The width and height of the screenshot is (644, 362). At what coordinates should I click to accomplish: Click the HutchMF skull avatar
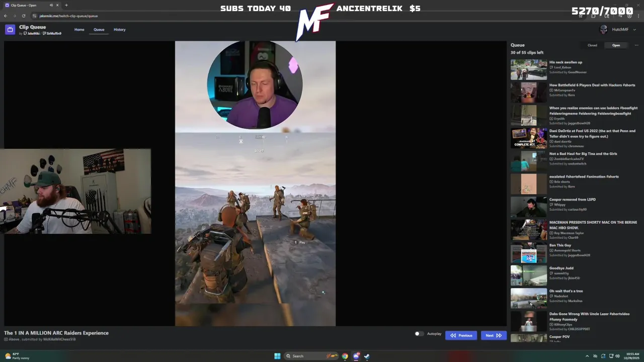pos(603,30)
